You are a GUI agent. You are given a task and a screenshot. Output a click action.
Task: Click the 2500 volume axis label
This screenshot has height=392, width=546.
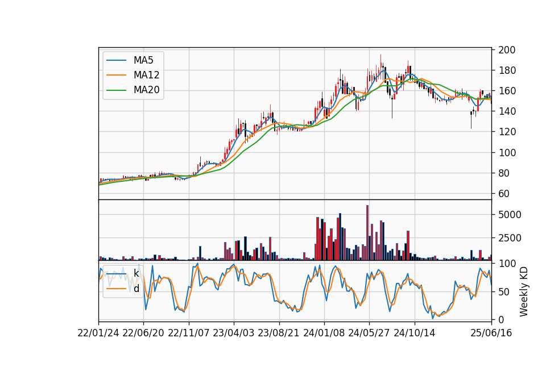pyautogui.click(x=510, y=238)
